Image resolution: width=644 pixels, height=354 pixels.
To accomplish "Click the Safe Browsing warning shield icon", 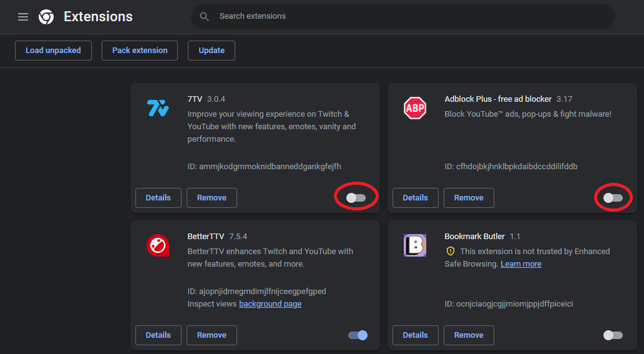I will click(x=451, y=251).
